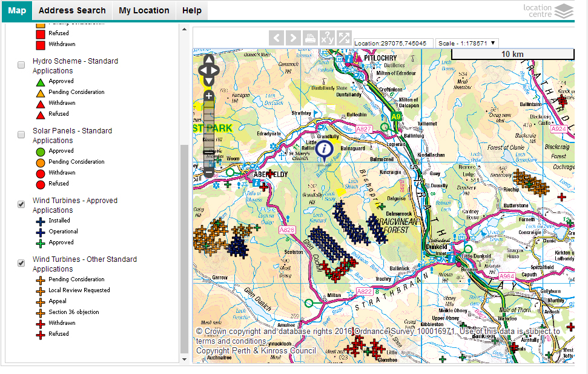The image size is (588, 374).
Task: Click the orange cross Section 36 objection symbol
Action: click(x=41, y=313)
